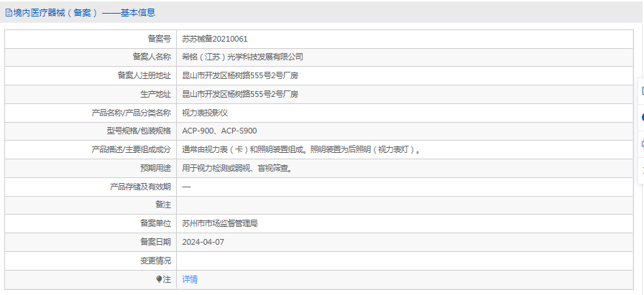The width and height of the screenshot is (644, 295).
Task: Click the document icon before 境内医疗器械 heading
Action: pos(9,13)
